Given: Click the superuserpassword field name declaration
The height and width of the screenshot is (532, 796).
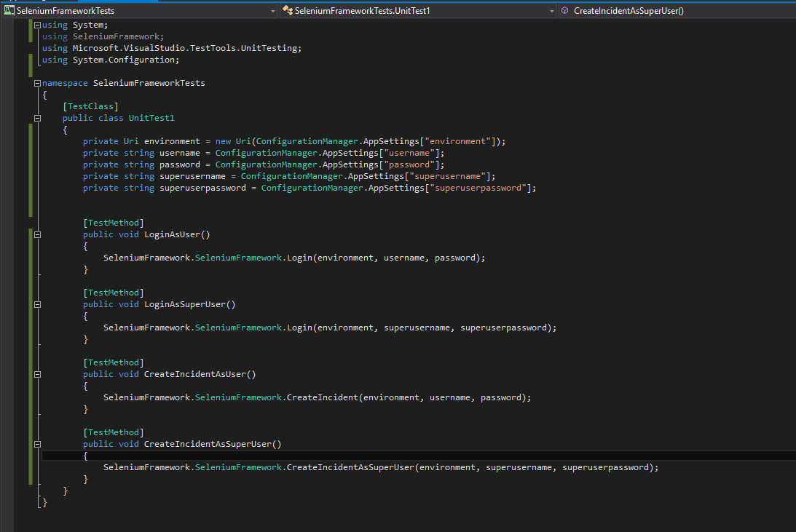Looking at the screenshot, I should coord(202,188).
